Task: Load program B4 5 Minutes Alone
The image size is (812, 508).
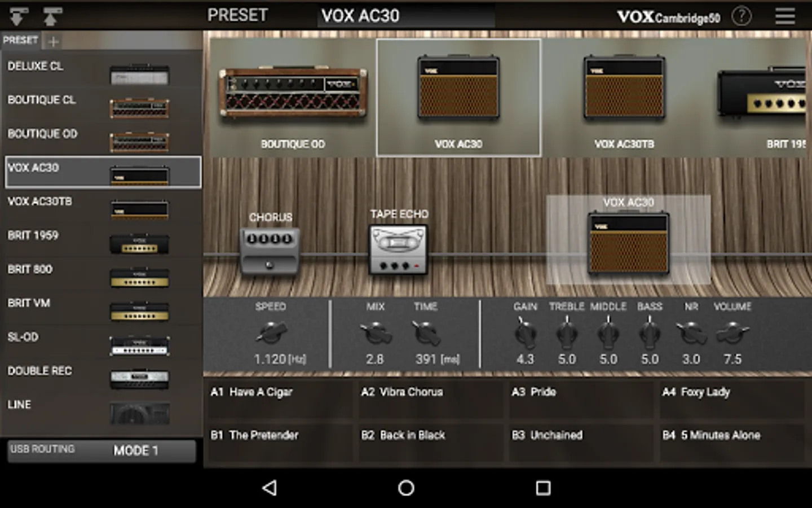Action: click(x=731, y=443)
